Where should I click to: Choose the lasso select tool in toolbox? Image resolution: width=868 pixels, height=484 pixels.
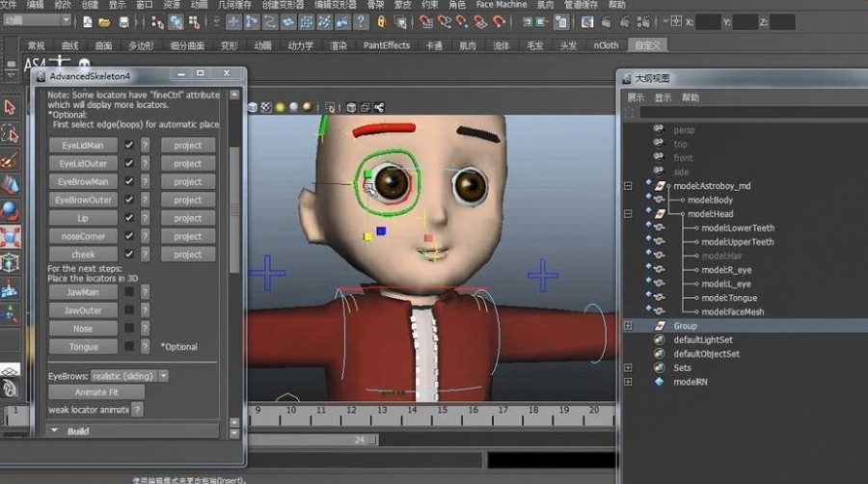[10, 133]
